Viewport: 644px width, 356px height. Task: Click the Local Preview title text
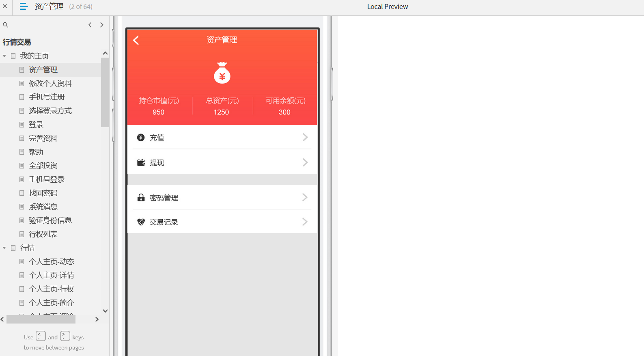388,6
